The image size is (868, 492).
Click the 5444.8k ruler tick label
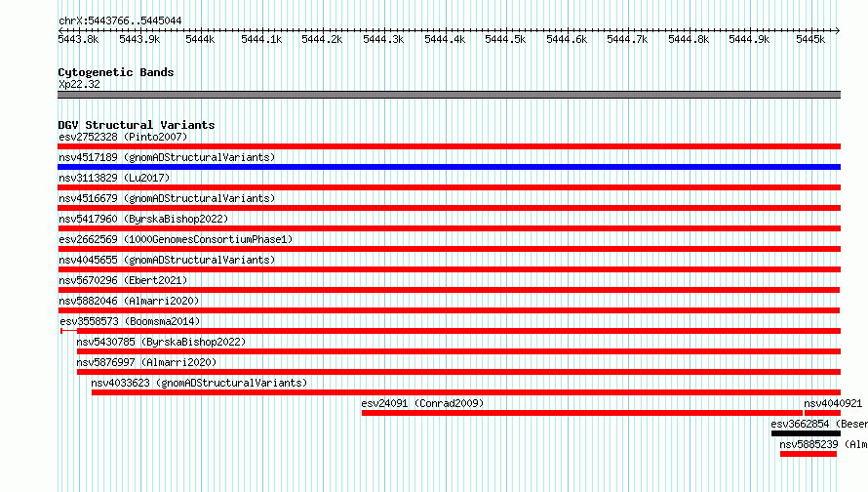(x=689, y=39)
